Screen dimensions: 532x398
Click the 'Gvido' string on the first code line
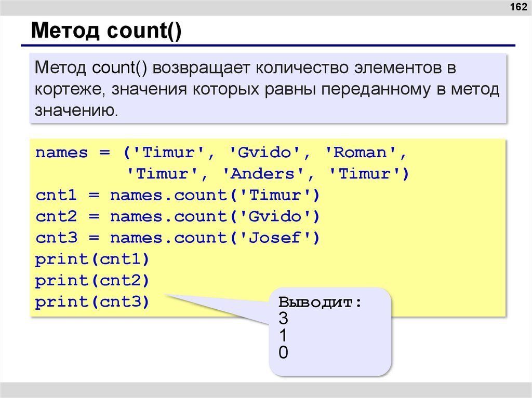[264, 153]
